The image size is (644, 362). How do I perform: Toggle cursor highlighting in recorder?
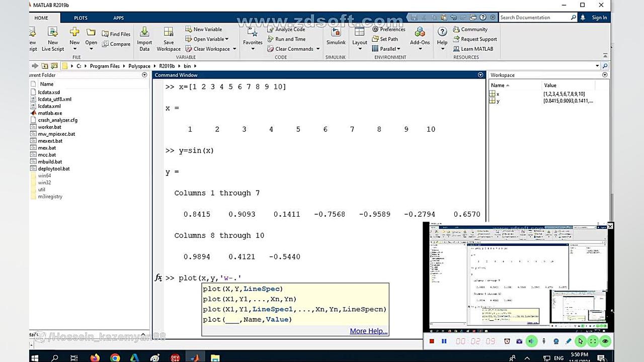click(x=581, y=341)
